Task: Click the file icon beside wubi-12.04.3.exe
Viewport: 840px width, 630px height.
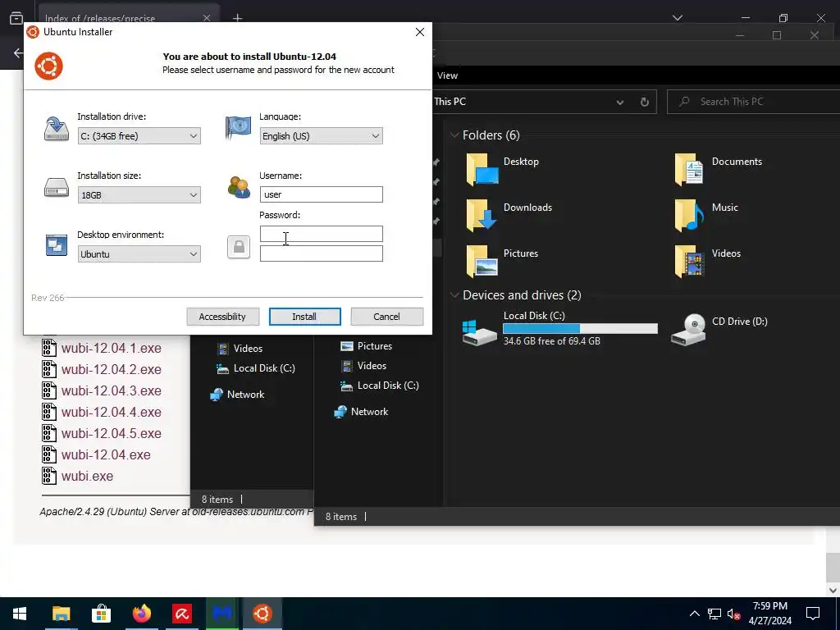Action: pos(49,390)
